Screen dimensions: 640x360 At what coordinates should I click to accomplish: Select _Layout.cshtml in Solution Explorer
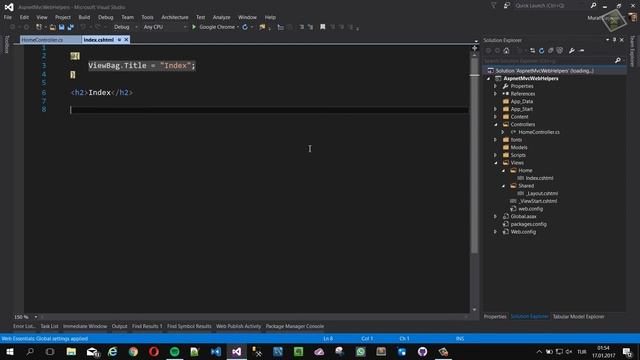(x=542, y=193)
